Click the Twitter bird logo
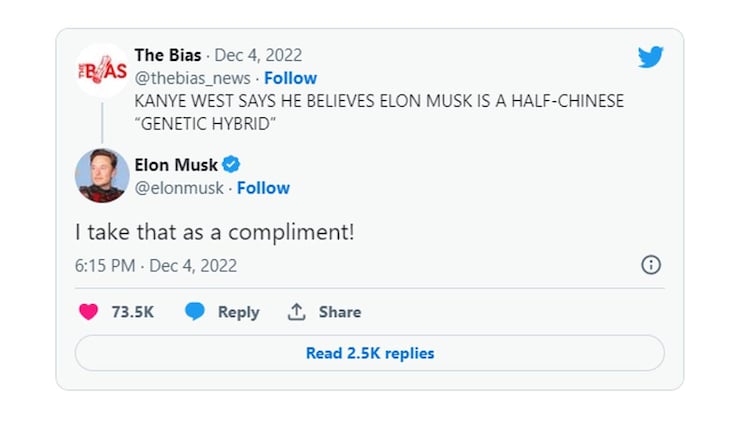 (650, 57)
